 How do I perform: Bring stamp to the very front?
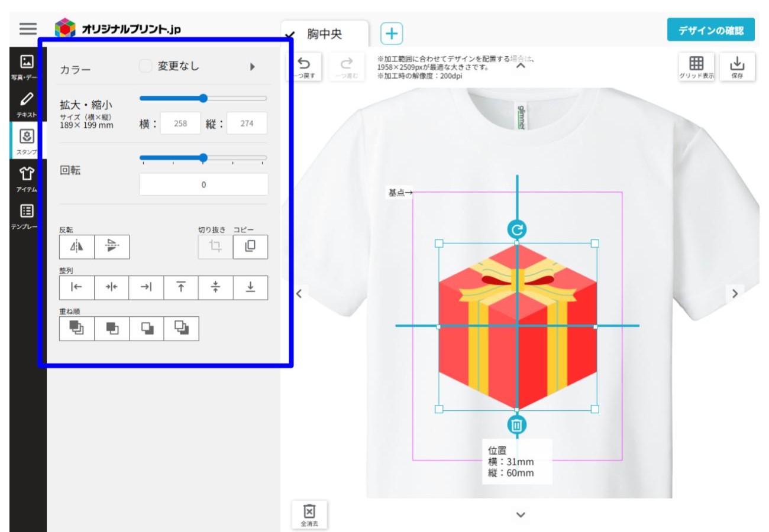(77, 329)
